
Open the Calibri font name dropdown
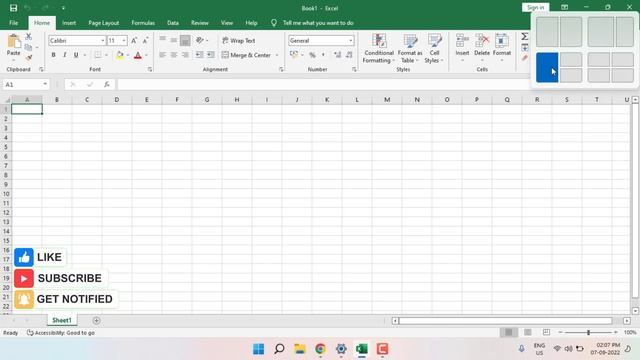[x=102, y=40]
